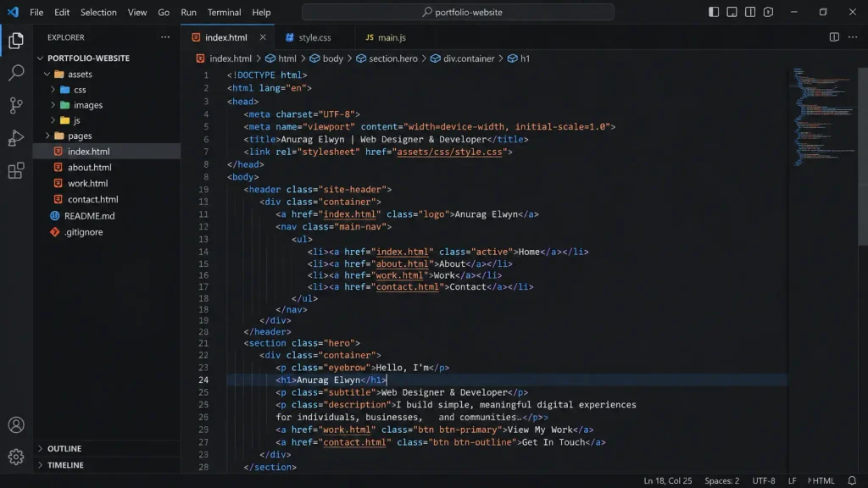Screen dimensions: 868x488
Task: Open Customize Layout button
Action: (x=768, y=12)
